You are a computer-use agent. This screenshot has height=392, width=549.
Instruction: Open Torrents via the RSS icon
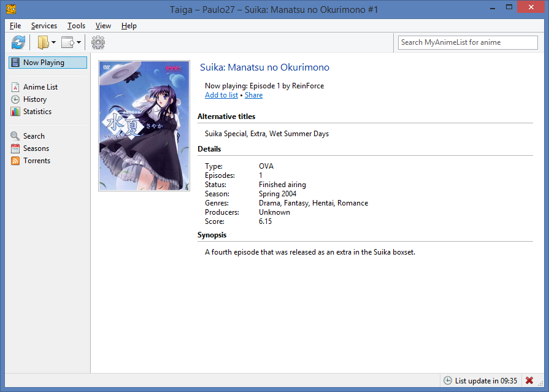[x=15, y=161]
